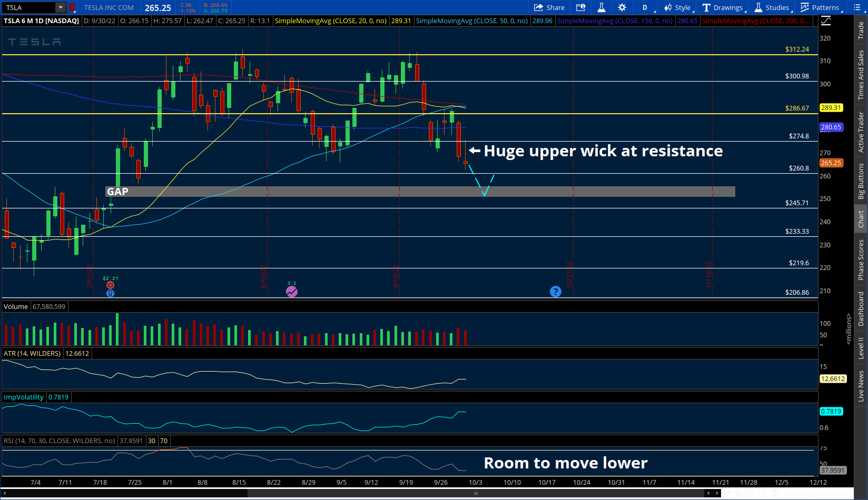Open the Style dropdown menu
868x500 pixels.
(x=678, y=7)
